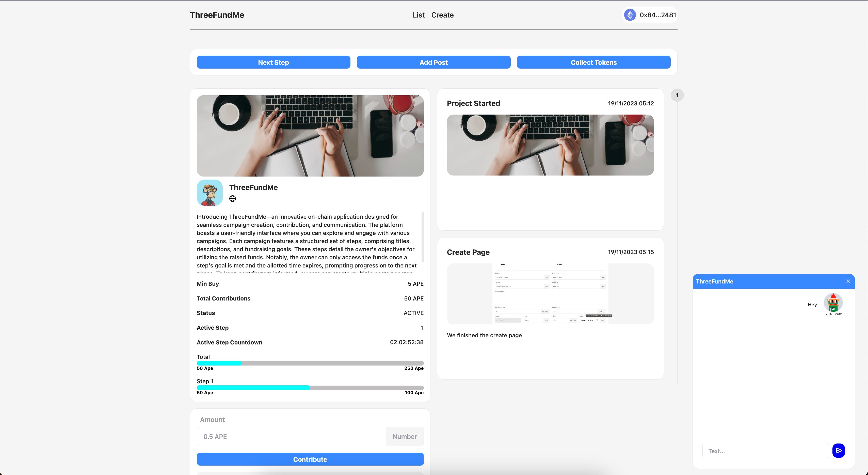Click the 'Create Page' post title
868x475 pixels.
(x=468, y=252)
